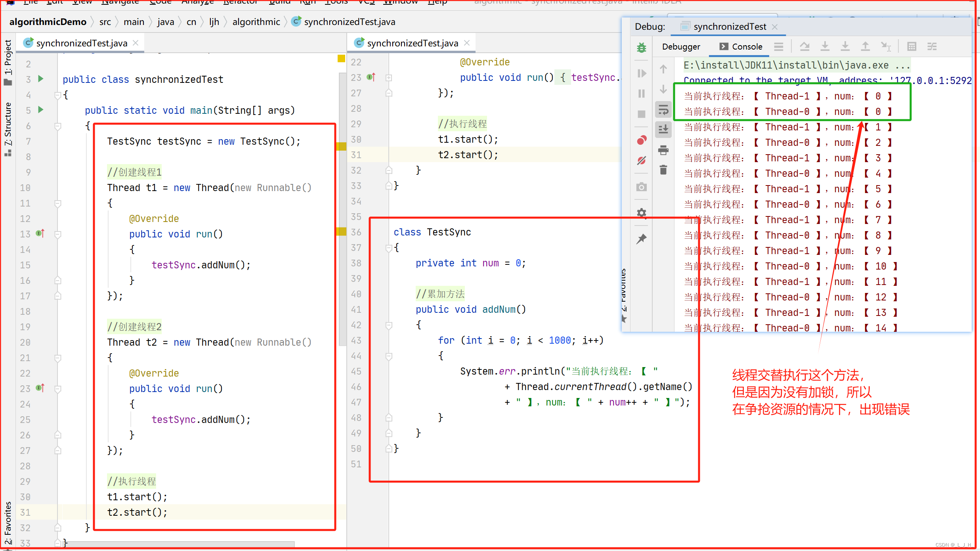Collapse Runnable block fold at line 11, left editor
Screen dimensions: 980x551
pyautogui.click(x=58, y=203)
